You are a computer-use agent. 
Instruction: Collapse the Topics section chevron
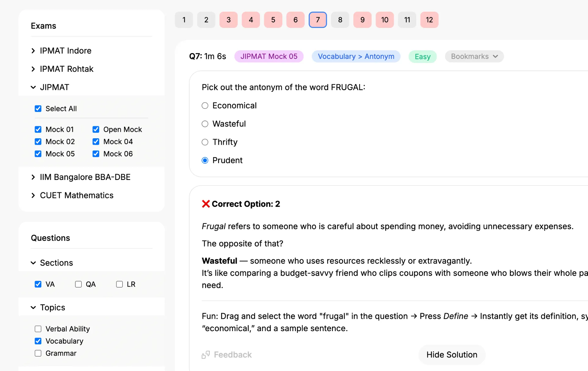(33, 308)
